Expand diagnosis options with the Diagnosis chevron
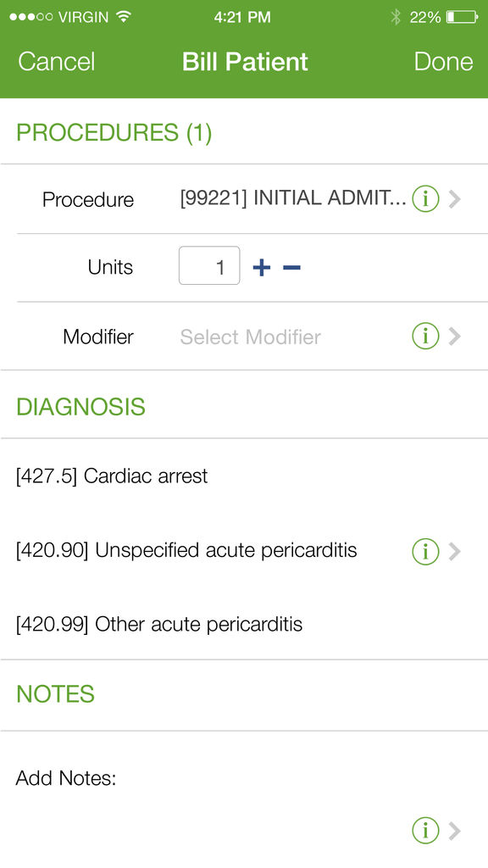The height and width of the screenshot is (868, 488). click(455, 551)
